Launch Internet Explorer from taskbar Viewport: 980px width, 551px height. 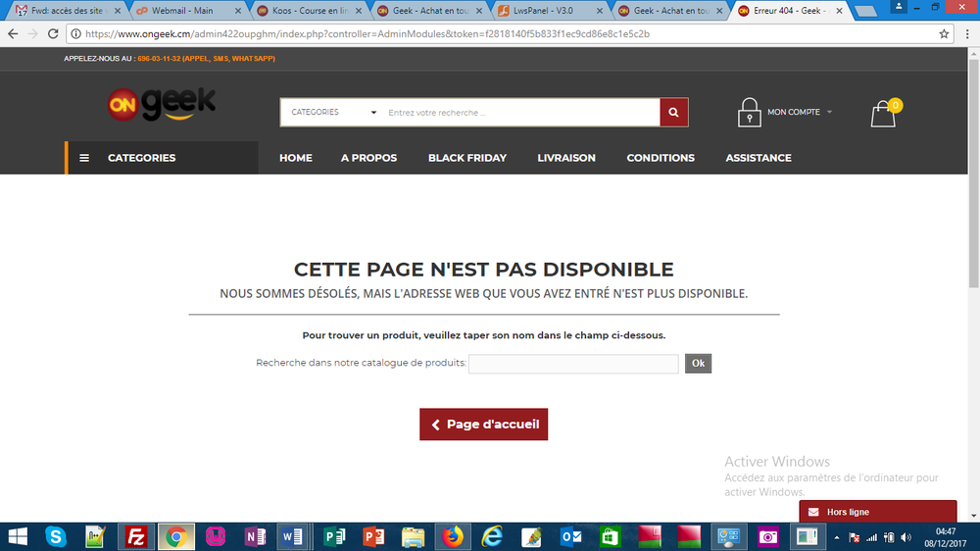(493, 536)
